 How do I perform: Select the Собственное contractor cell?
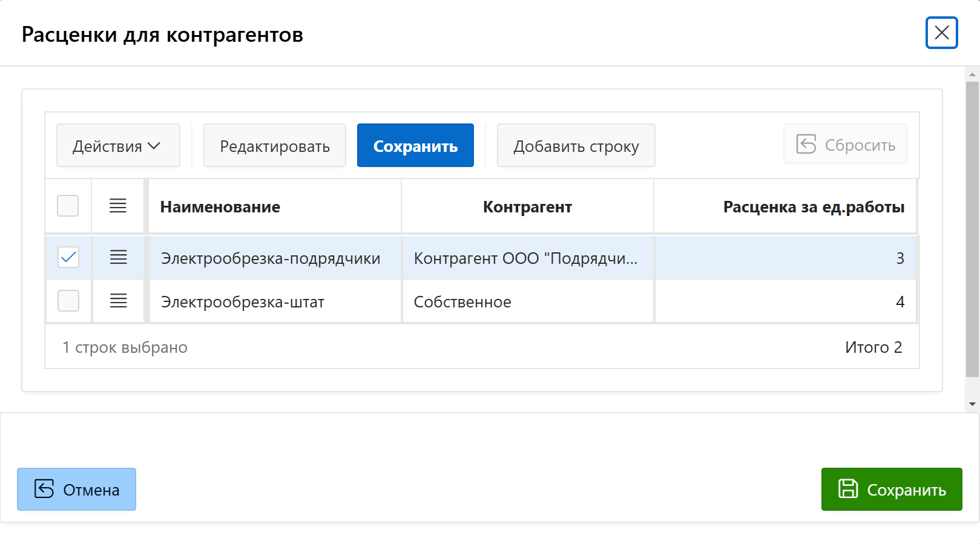tap(527, 301)
